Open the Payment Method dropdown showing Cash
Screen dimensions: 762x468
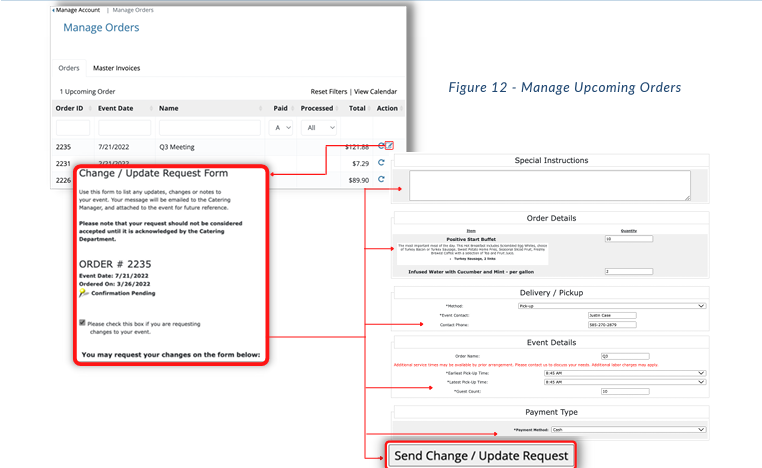(x=629, y=430)
